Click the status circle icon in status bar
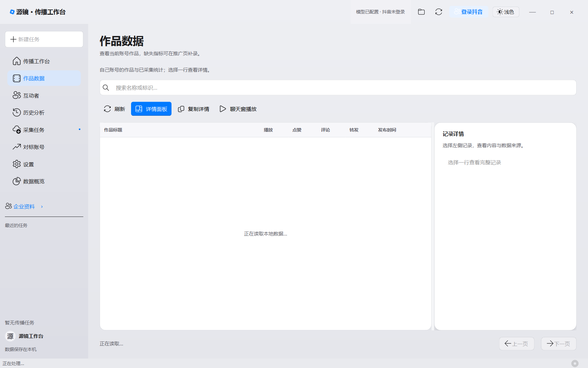 pyautogui.click(x=575, y=363)
